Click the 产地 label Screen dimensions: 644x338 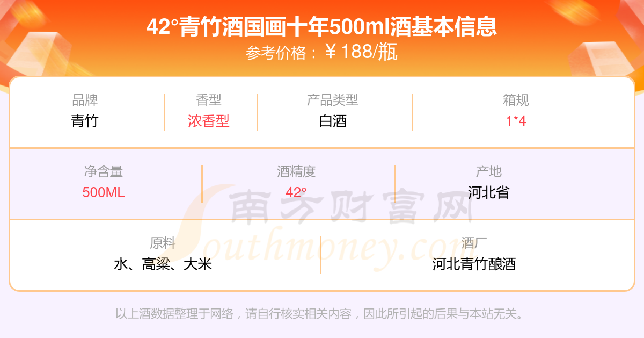(488, 171)
